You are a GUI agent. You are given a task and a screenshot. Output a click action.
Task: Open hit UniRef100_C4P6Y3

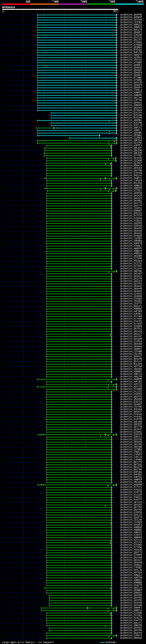click(x=131, y=635)
